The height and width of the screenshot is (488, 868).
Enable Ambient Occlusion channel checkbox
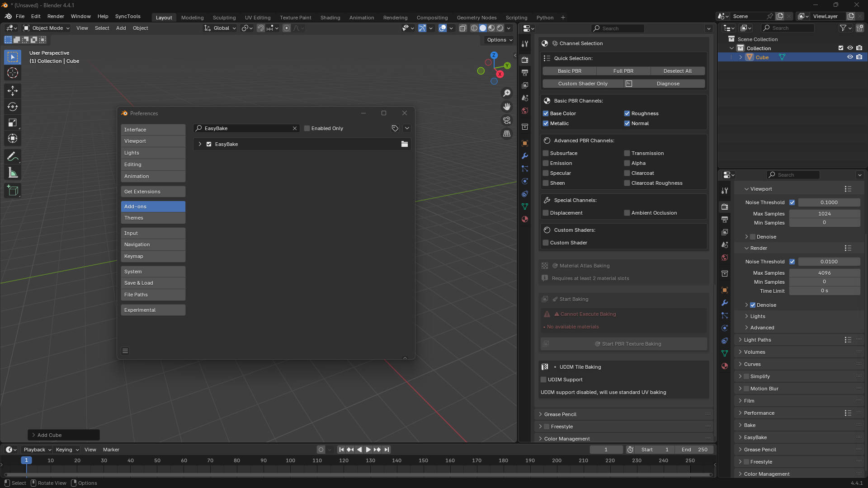(627, 213)
